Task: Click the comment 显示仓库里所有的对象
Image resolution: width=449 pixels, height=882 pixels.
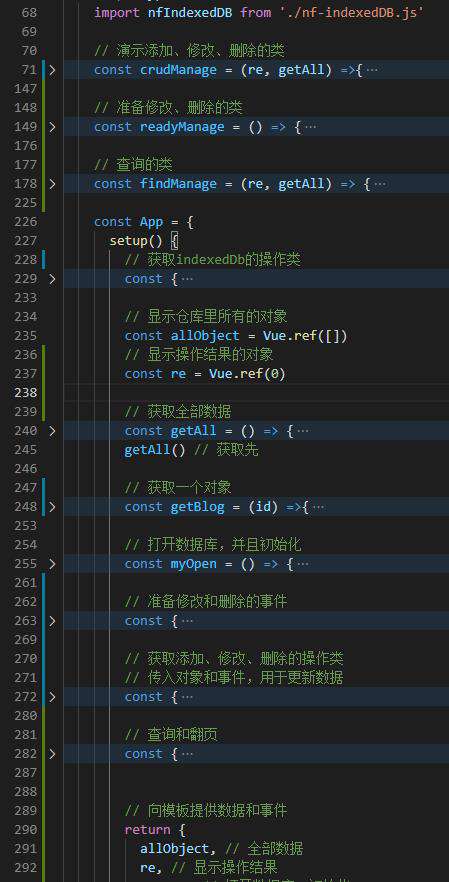Action: (206, 317)
